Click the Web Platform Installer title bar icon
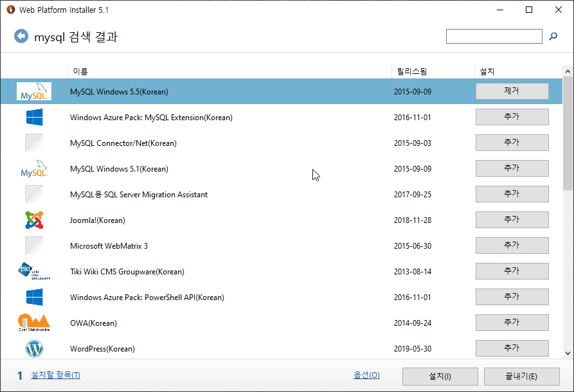Viewport: 574px width, 392px height. (11, 10)
